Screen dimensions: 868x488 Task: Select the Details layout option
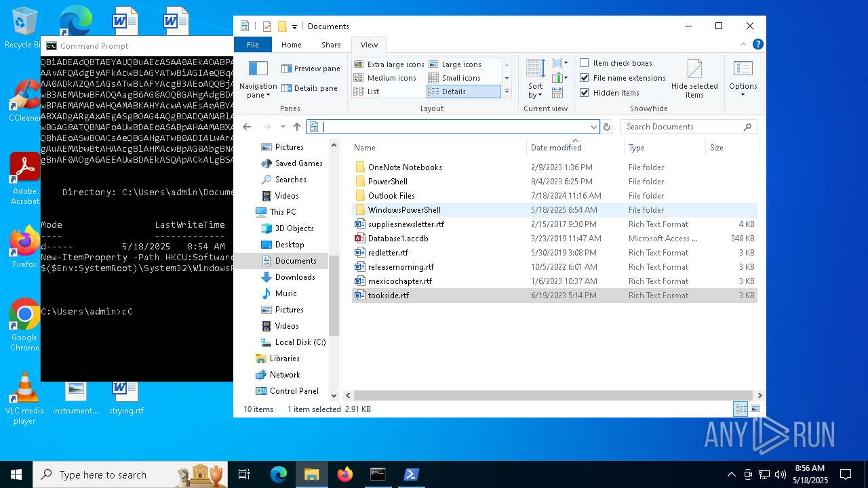point(464,91)
